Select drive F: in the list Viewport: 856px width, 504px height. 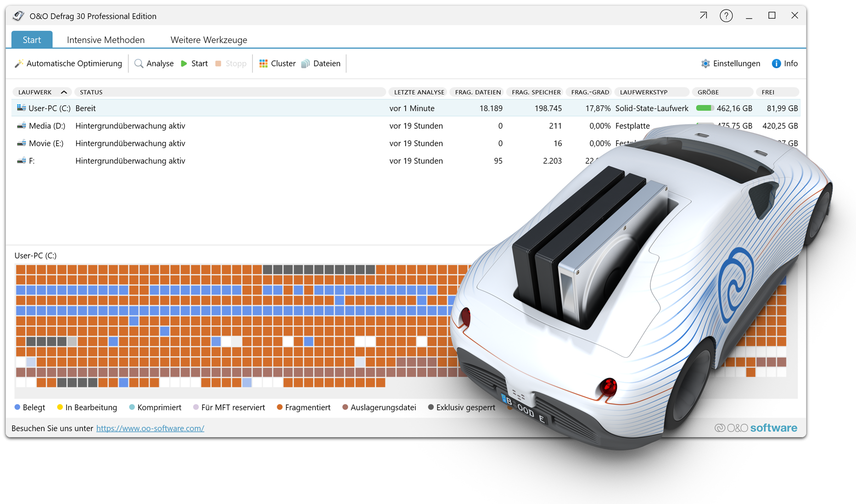138,161
